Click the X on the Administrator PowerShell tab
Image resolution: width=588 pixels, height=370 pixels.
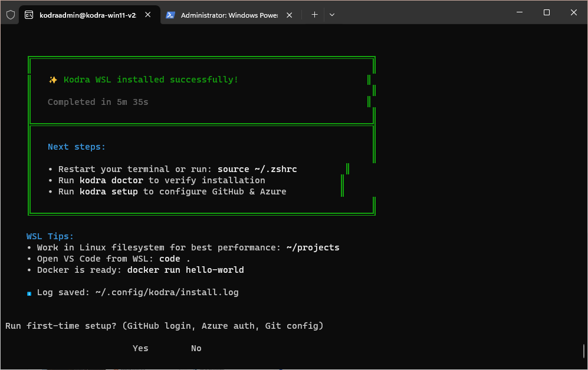pyautogui.click(x=289, y=15)
